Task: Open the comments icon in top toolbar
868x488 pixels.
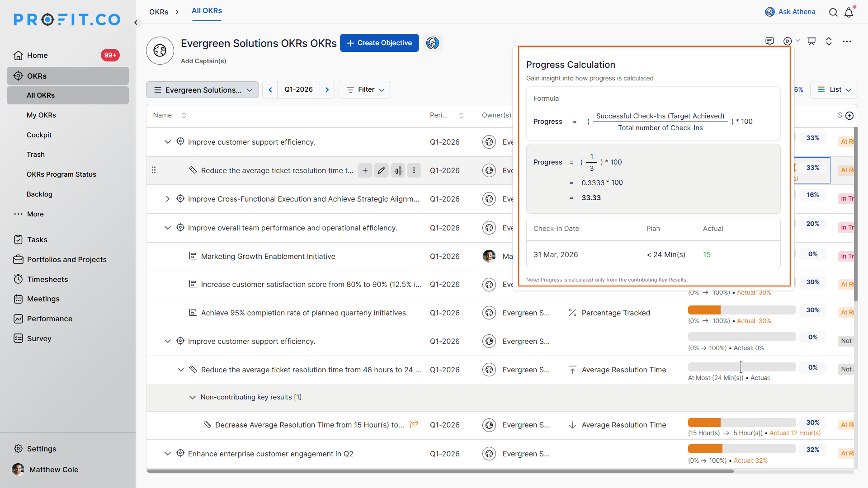Action: pyautogui.click(x=769, y=41)
